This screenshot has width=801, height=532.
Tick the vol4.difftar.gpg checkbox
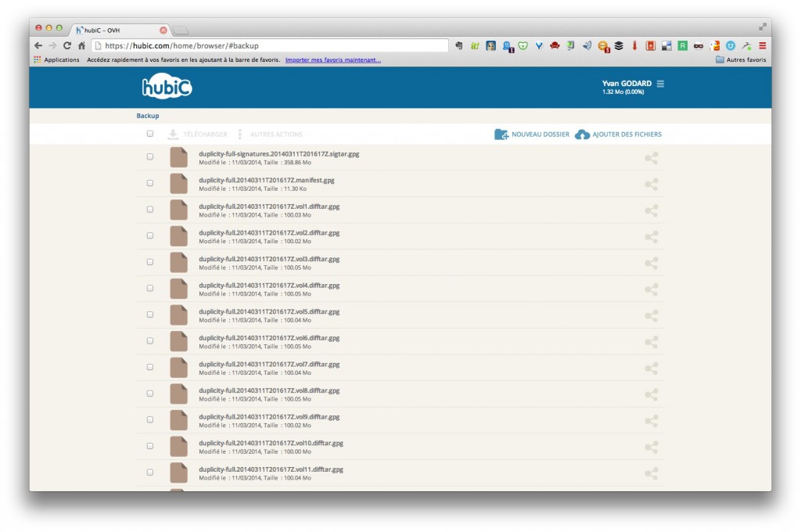click(149, 288)
